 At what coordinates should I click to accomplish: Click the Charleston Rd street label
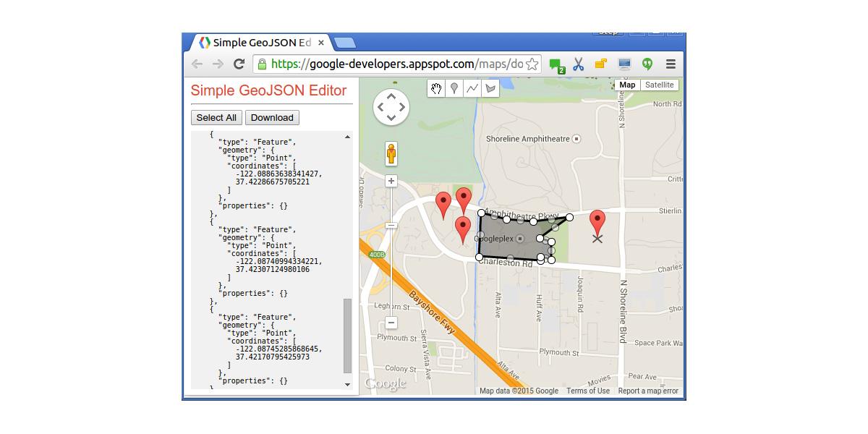505,264
